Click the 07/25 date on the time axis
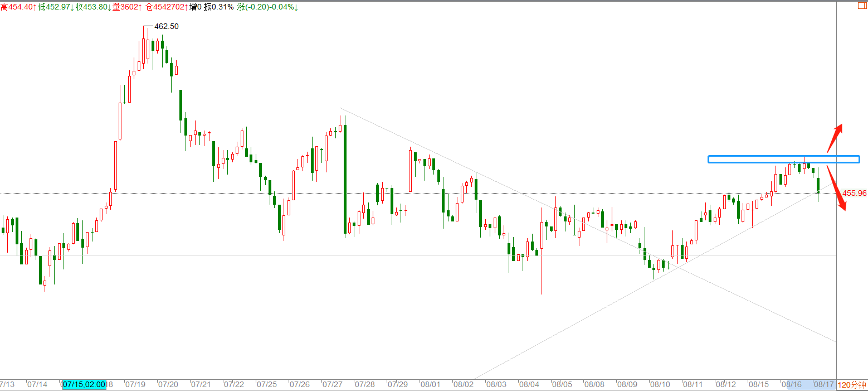868x391 pixels. 267,385
